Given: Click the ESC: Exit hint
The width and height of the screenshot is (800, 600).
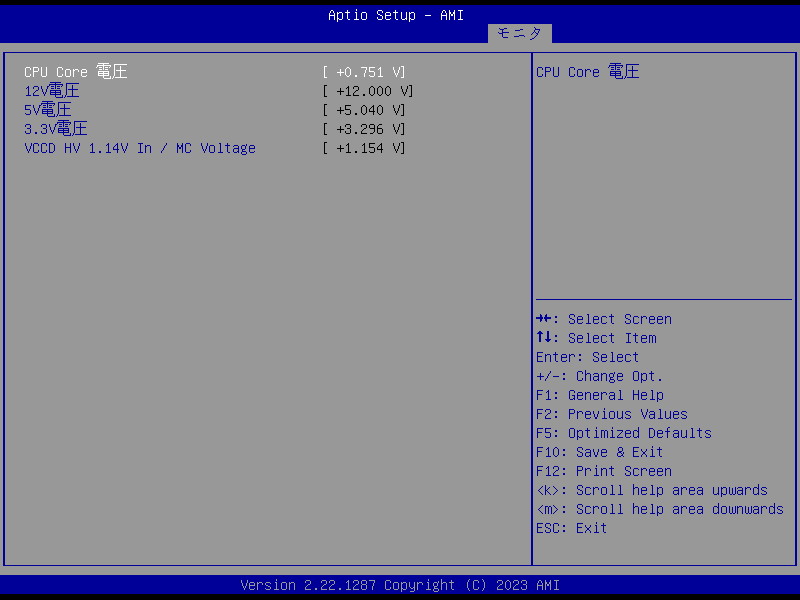Looking at the screenshot, I should pyautogui.click(x=571, y=529).
